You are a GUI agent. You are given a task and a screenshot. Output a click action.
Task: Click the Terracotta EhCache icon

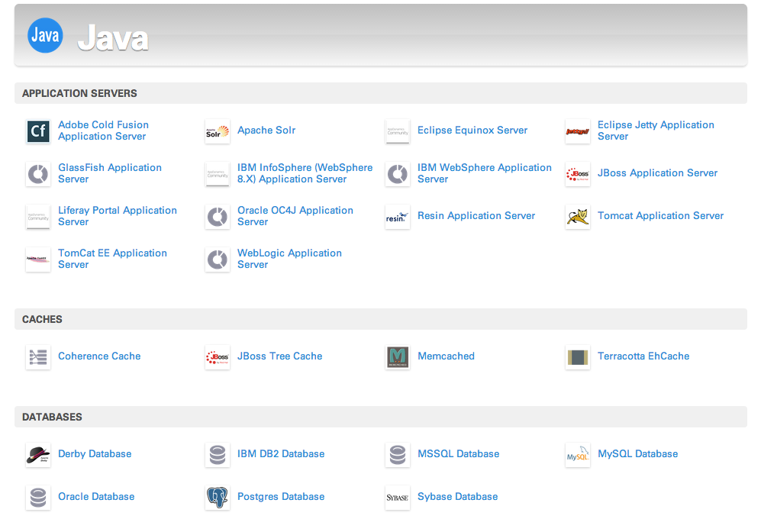coord(578,357)
